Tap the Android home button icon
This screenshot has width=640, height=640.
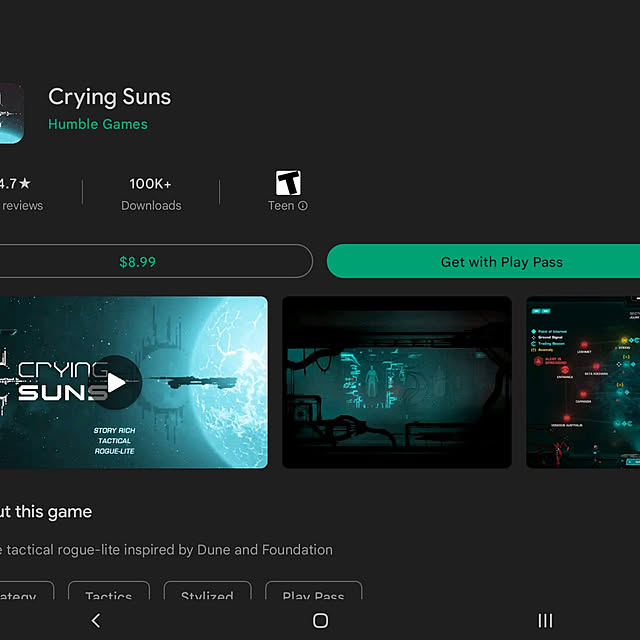click(320, 620)
